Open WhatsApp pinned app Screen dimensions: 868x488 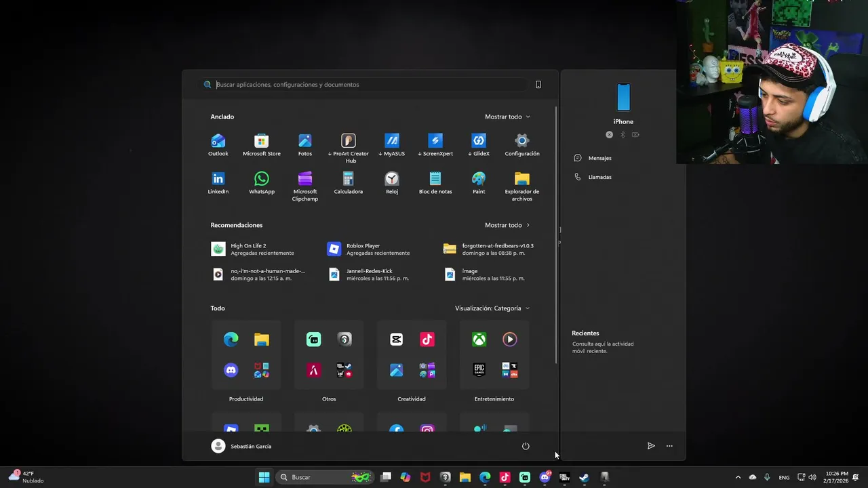click(261, 183)
